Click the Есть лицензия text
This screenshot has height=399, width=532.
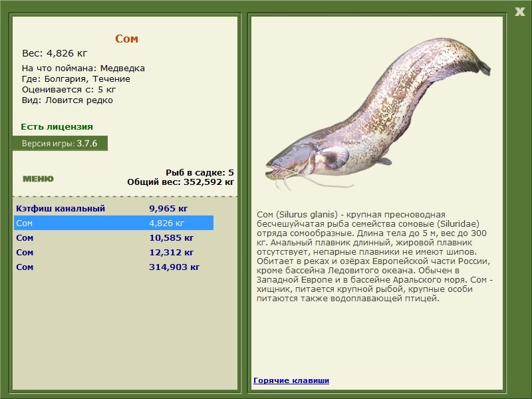point(57,126)
